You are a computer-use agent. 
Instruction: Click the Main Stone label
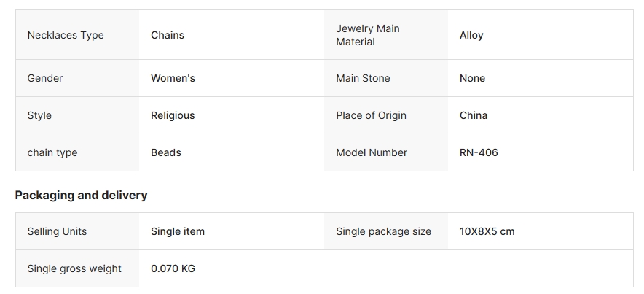point(363,78)
